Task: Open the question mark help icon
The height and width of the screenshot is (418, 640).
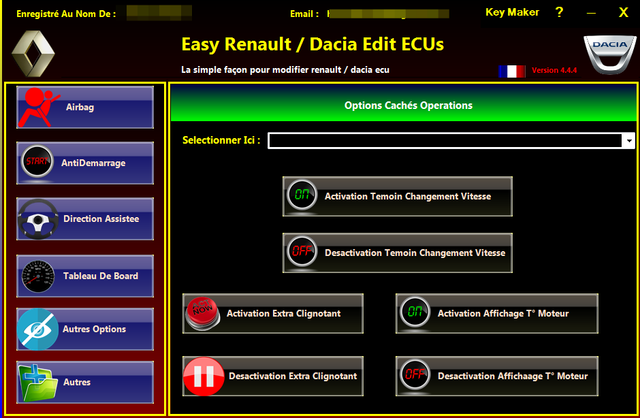Action: point(559,12)
